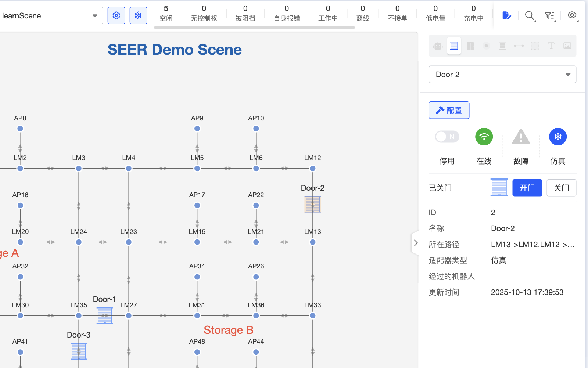Select the 离线 offline status tab

[x=362, y=13]
